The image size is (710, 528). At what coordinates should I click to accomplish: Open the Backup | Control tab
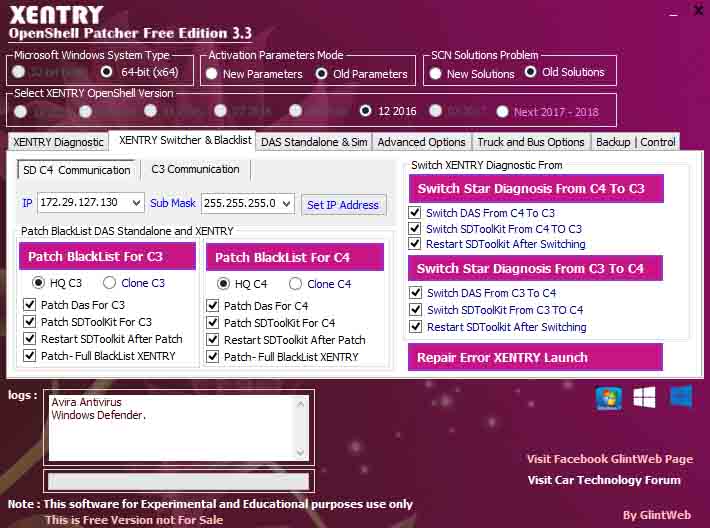click(635, 142)
